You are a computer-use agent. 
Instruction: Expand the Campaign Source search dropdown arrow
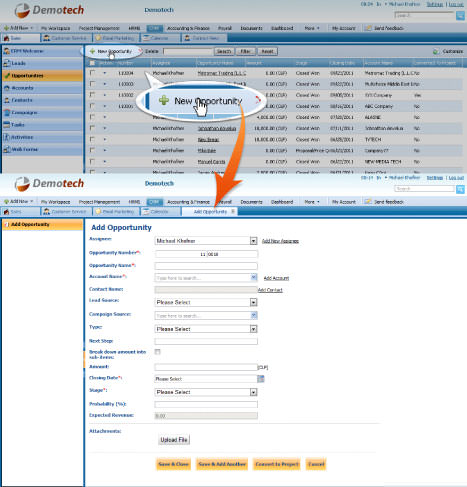254,315
